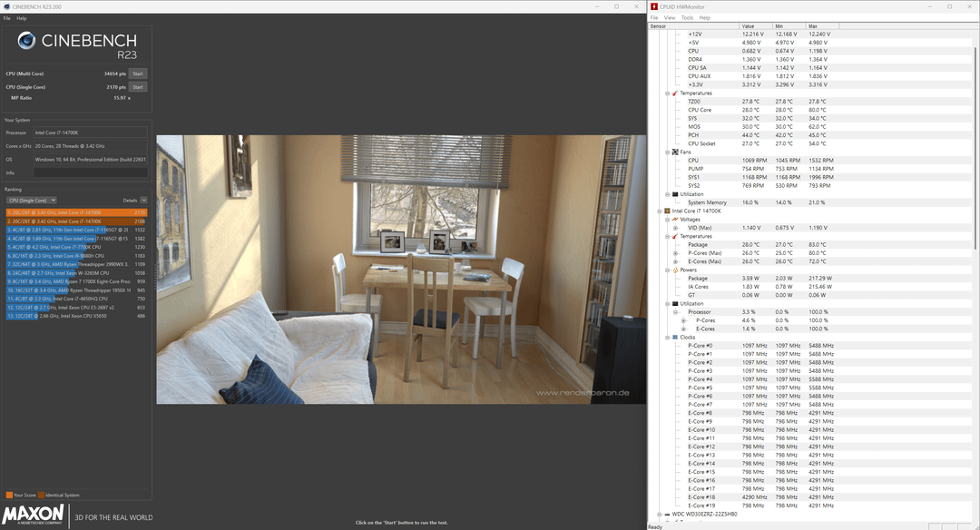Click the Fans node icon in HWMonitor
Image resolution: width=980 pixels, height=530 pixels.
click(x=675, y=152)
